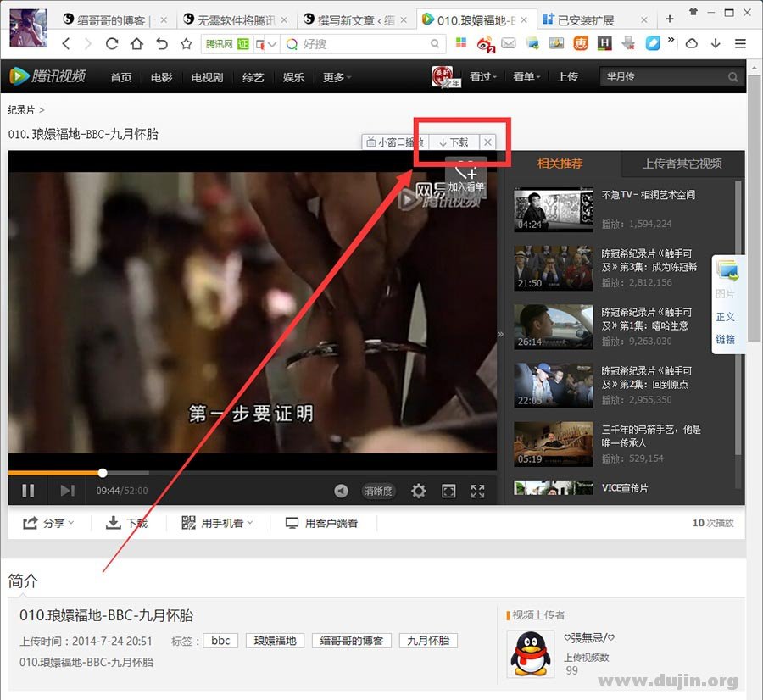Skip to the next video

[67, 491]
